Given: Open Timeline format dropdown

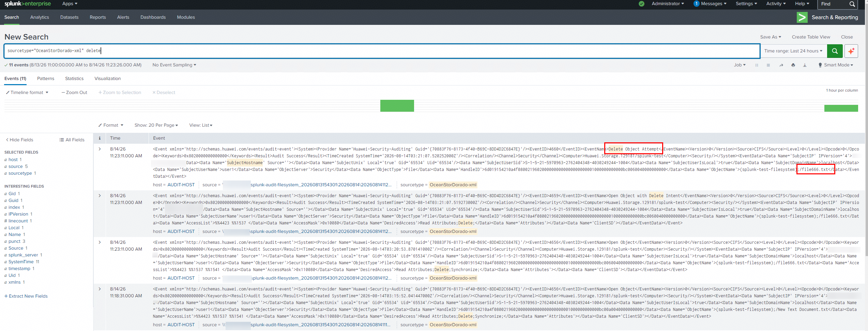Looking at the screenshot, I should (x=27, y=93).
